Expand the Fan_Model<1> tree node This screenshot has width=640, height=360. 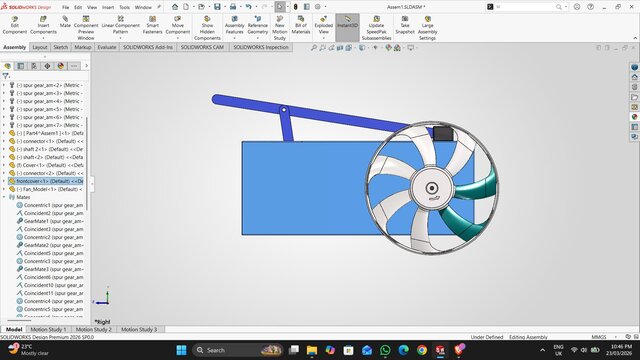4,189
